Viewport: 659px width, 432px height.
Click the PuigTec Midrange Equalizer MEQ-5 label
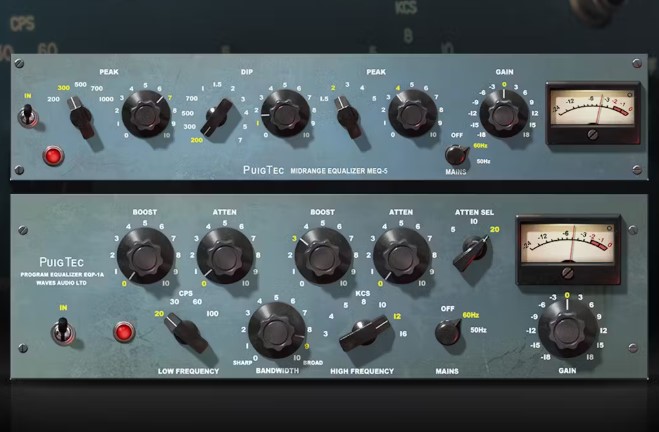[x=315, y=171]
